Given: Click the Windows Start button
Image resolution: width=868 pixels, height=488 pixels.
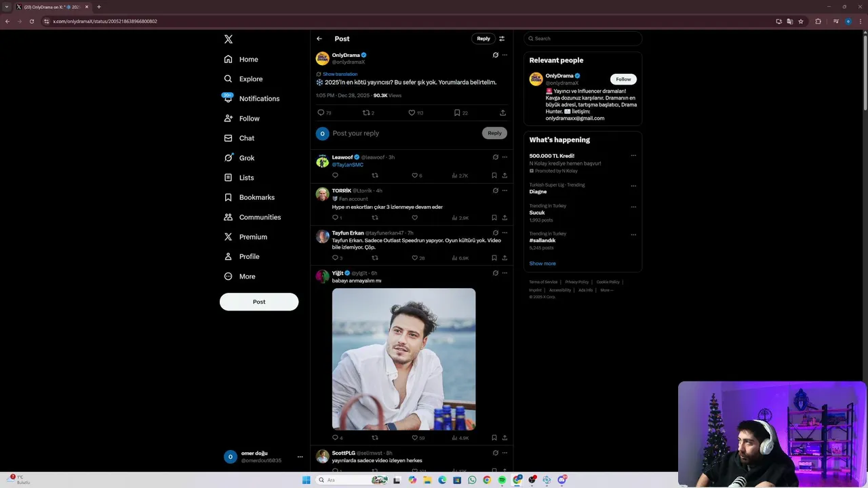Looking at the screenshot, I should [x=307, y=480].
